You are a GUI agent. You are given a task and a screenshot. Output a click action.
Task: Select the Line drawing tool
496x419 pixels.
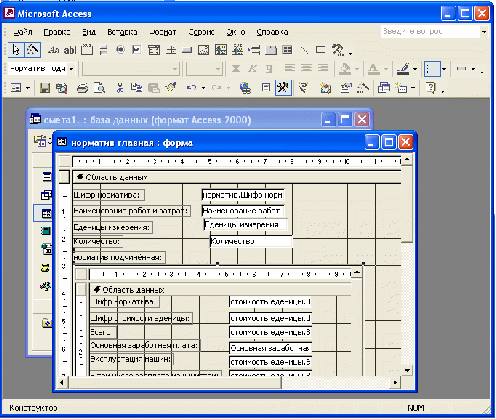(304, 50)
